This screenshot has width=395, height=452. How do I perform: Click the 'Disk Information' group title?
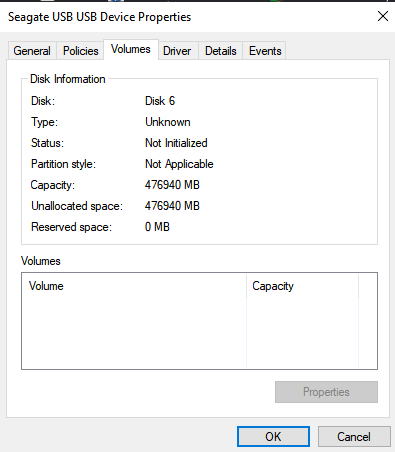pyautogui.click(x=68, y=79)
